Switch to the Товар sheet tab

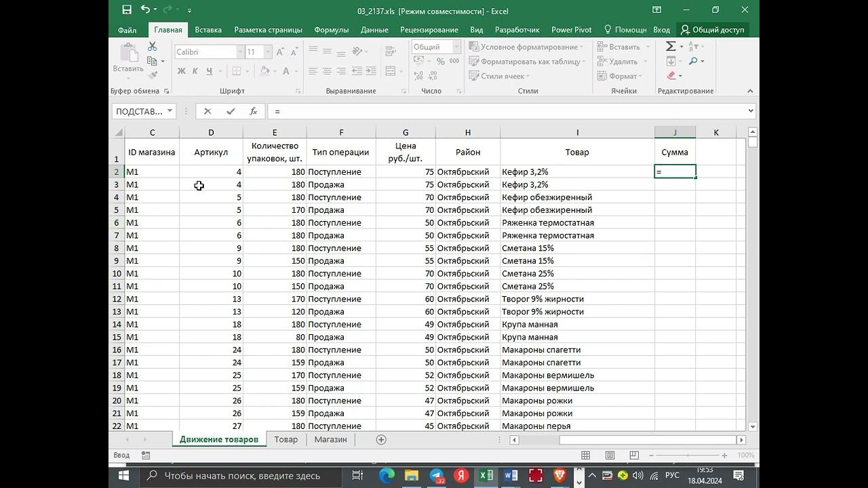286,439
